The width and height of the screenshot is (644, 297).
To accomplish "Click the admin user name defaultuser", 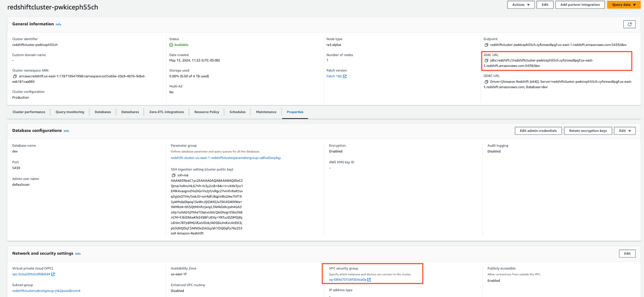I will pyautogui.click(x=20, y=184).
